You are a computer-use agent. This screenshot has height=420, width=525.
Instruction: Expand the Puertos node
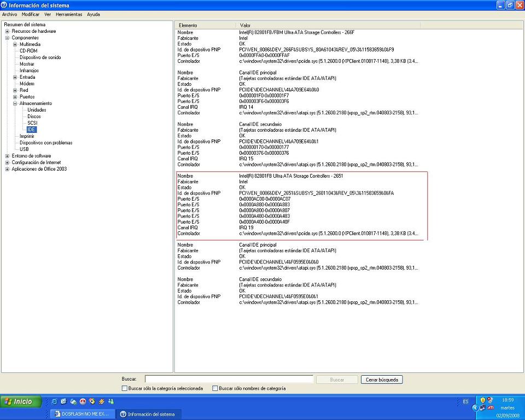[x=15, y=97]
